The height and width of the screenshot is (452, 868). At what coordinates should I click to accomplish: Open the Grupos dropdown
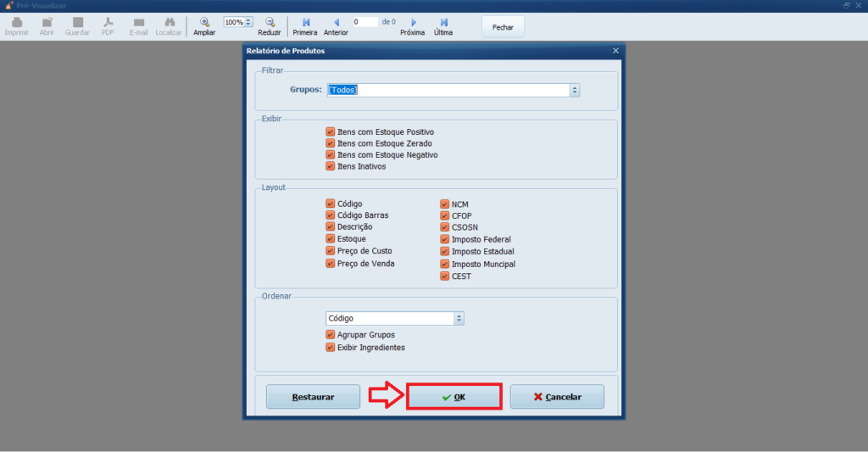(575, 90)
